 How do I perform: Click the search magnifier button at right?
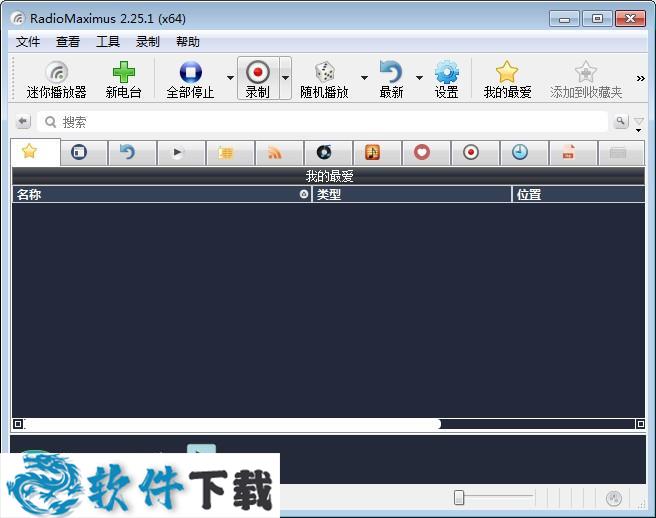pos(621,122)
